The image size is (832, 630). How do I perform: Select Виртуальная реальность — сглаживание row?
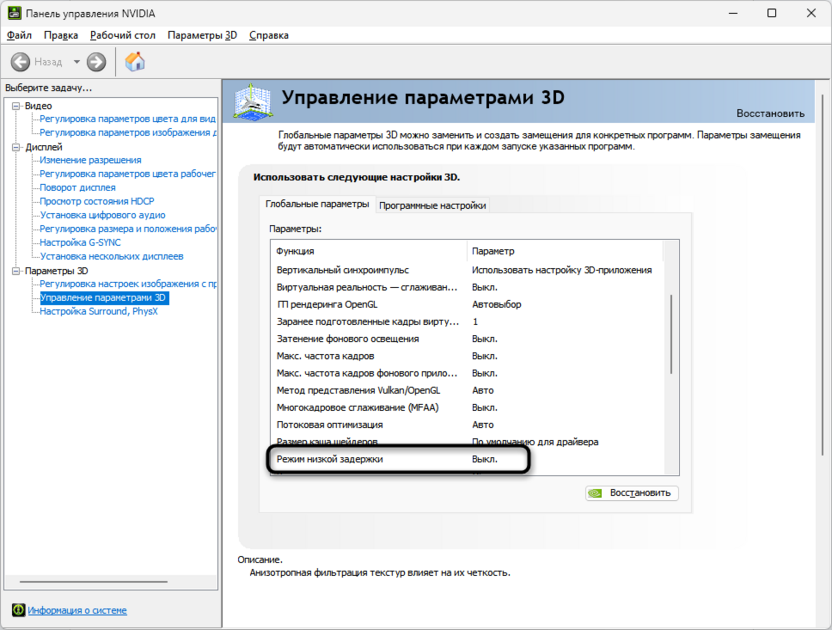coord(467,287)
